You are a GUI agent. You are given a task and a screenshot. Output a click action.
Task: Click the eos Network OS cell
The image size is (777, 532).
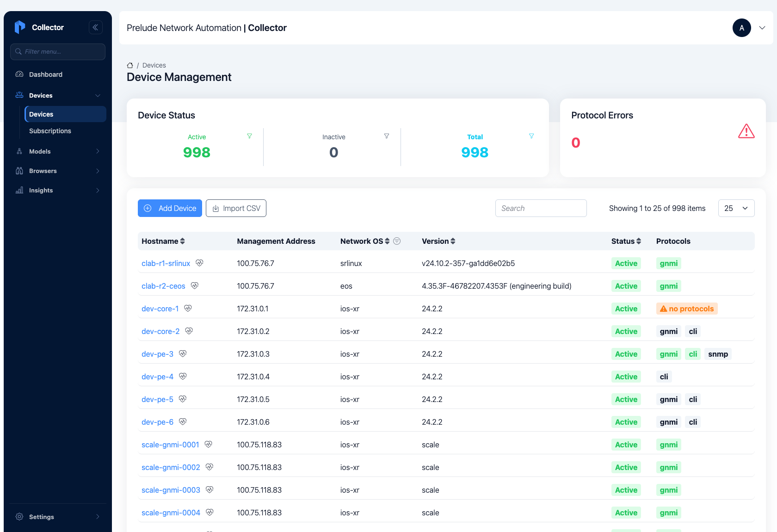[346, 286]
